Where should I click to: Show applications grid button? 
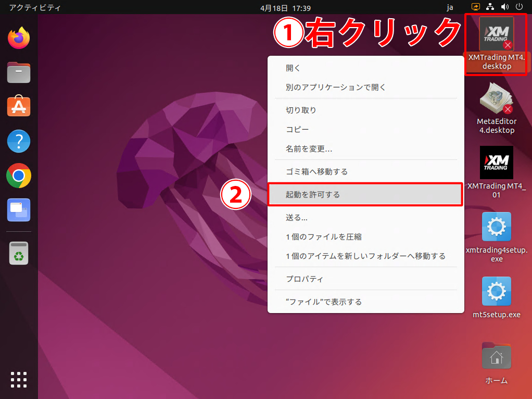[19, 380]
